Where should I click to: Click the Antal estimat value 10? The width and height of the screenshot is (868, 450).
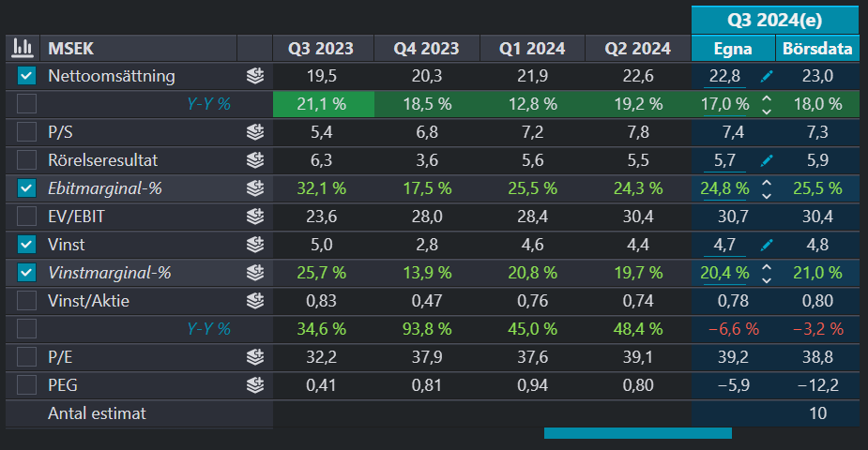[x=817, y=413]
